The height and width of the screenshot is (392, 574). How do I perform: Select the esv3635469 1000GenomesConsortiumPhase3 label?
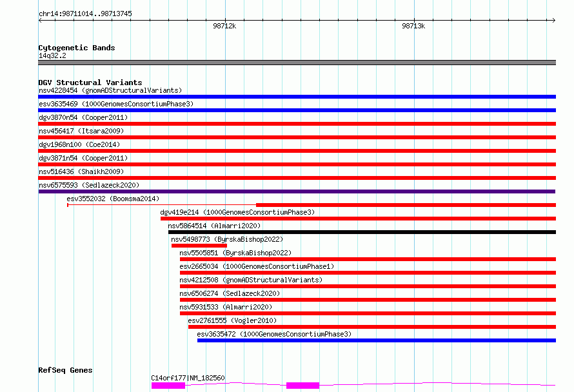click(x=116, y=104)
